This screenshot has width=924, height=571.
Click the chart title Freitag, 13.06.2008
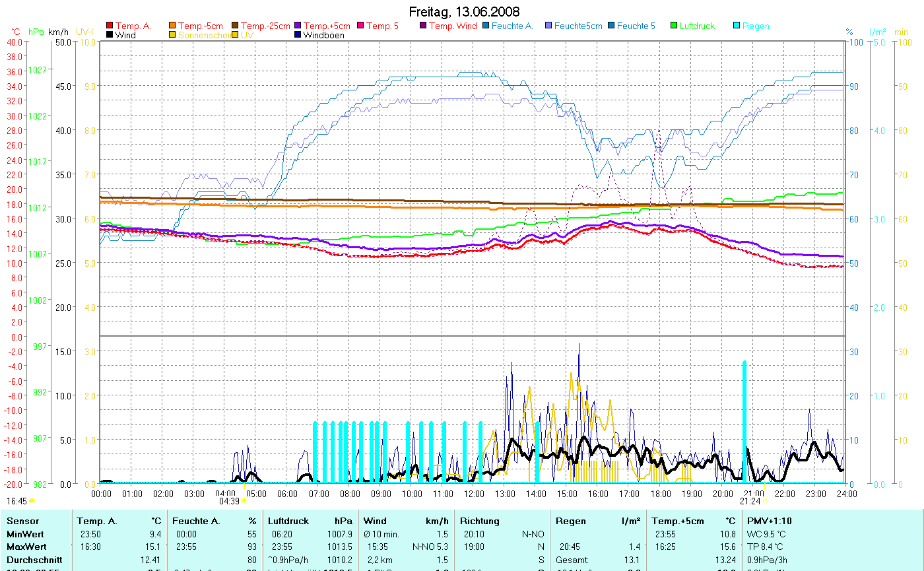tap(464, 12)
